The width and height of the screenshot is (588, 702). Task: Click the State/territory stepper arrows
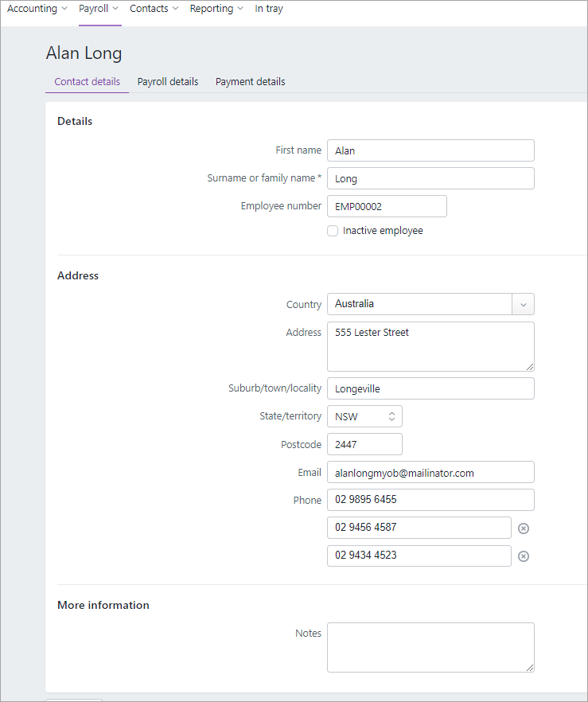[x=392, y=415]
